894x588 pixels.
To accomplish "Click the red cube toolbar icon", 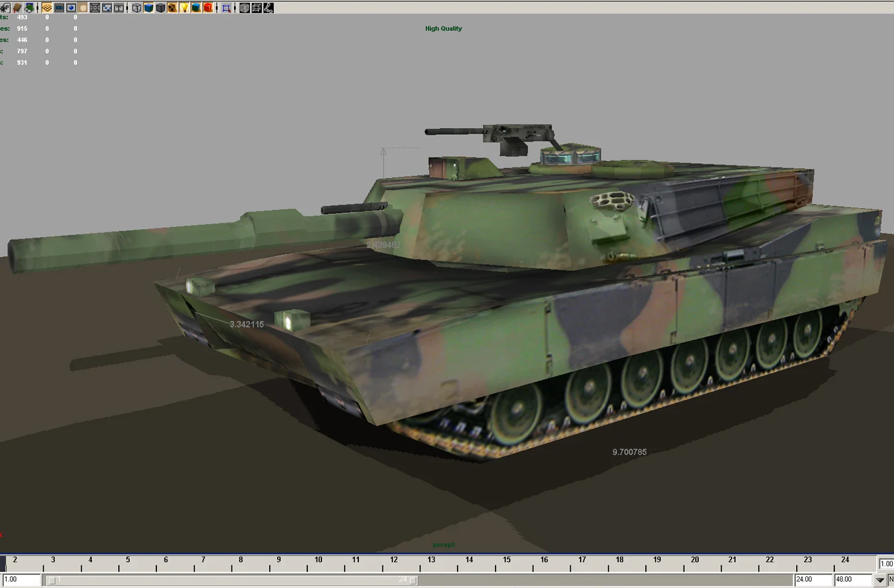I will [207, 7].
